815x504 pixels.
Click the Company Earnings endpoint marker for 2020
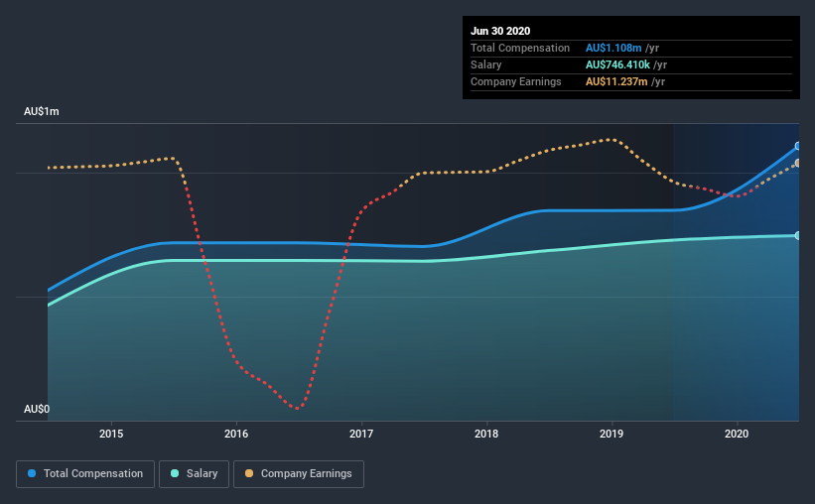(798, 163)
